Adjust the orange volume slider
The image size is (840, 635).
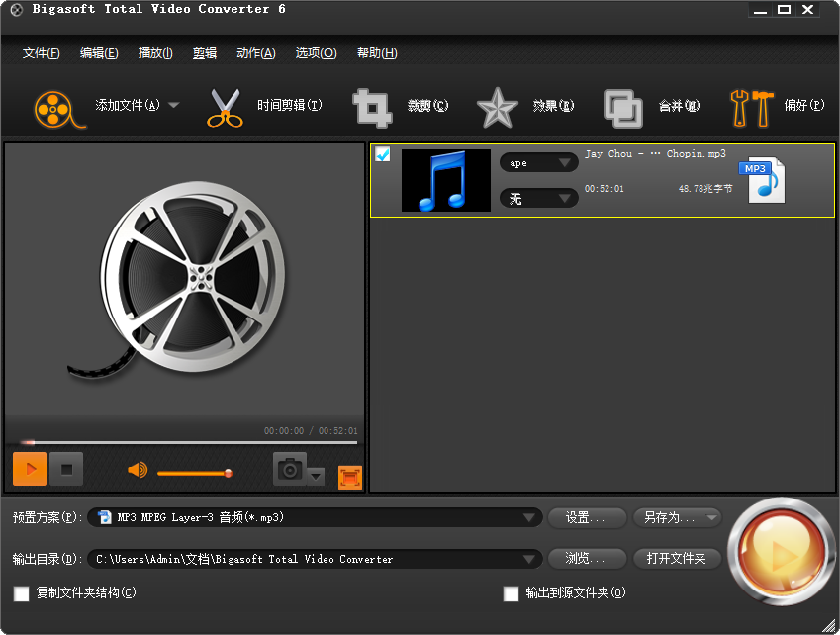tap(227, 473)
